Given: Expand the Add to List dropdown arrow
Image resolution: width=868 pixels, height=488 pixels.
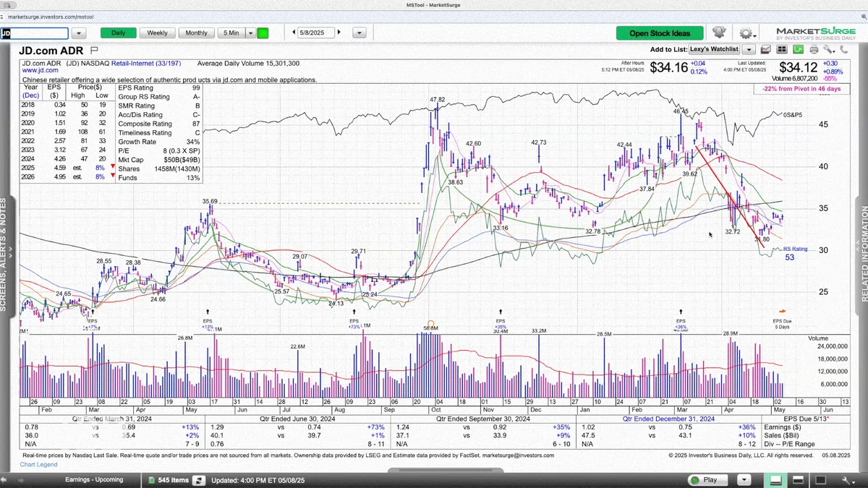Looking at the screenshot, I should [749, 49].
